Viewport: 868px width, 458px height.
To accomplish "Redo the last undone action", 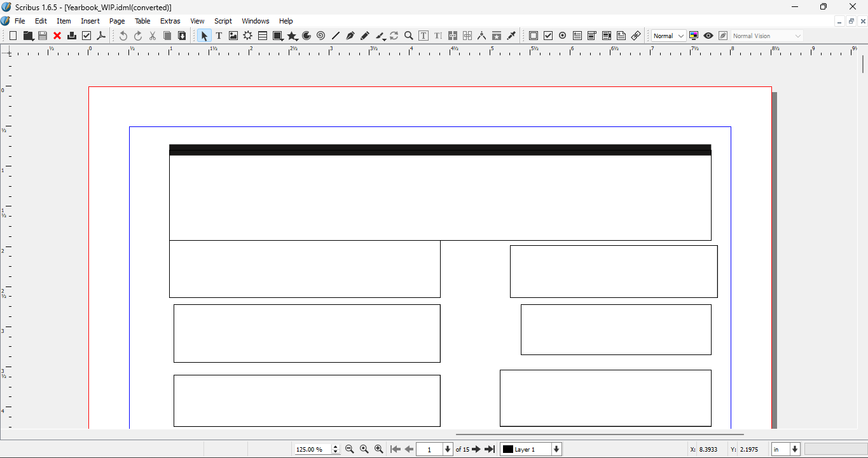I will coord(138,36).
